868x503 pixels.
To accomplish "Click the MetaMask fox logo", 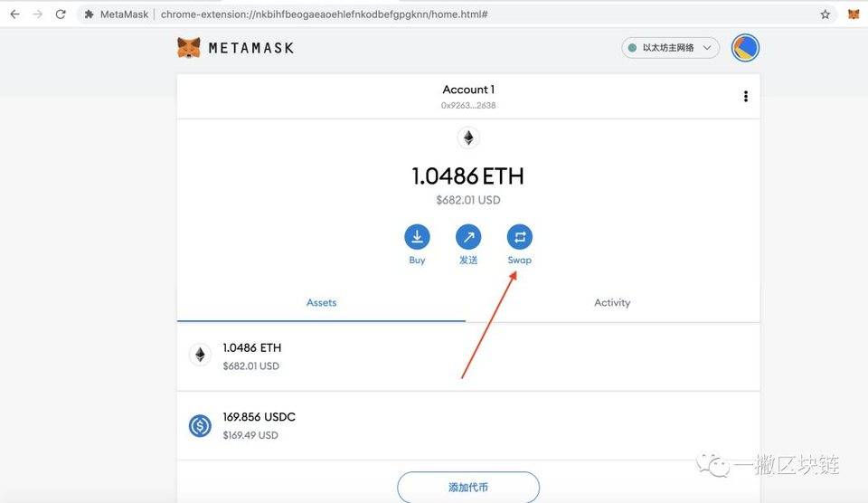I will pyautogui.click(x=189, y=48).
